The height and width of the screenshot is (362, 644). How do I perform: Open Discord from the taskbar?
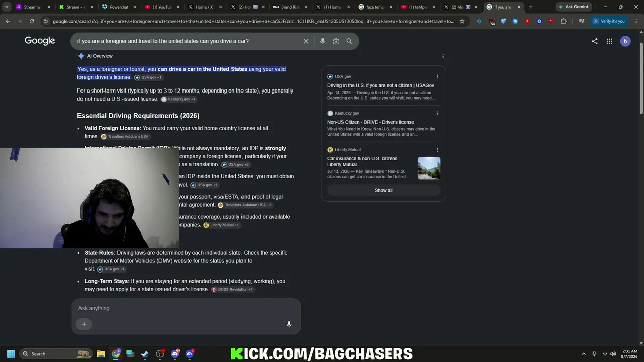[175, 354]
